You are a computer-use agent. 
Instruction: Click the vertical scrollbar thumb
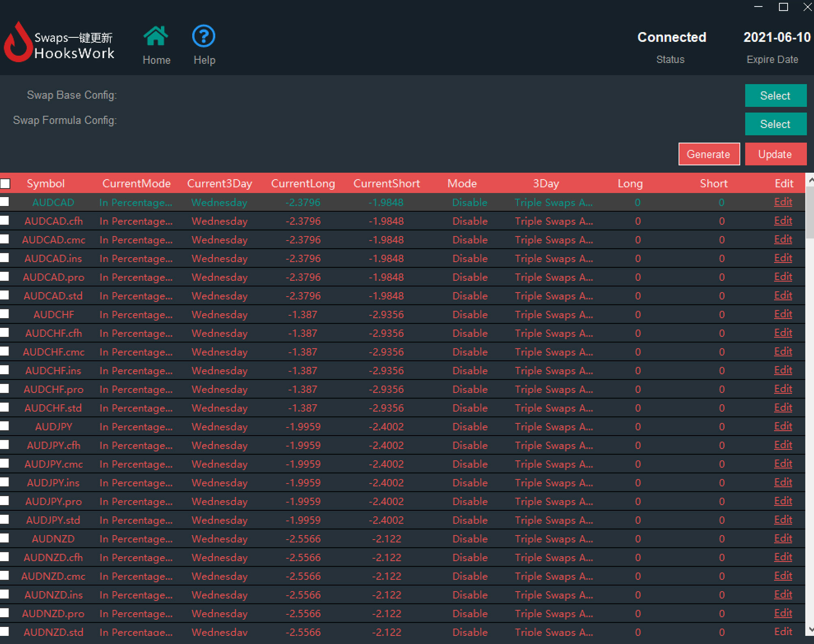pyautogui.click(x=810, y=212)
